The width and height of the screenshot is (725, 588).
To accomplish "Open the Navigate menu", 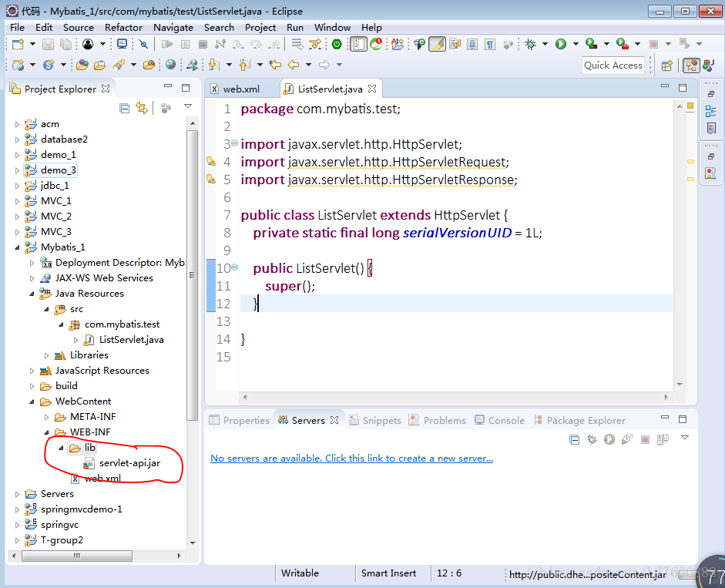I will tap(173, 27).
